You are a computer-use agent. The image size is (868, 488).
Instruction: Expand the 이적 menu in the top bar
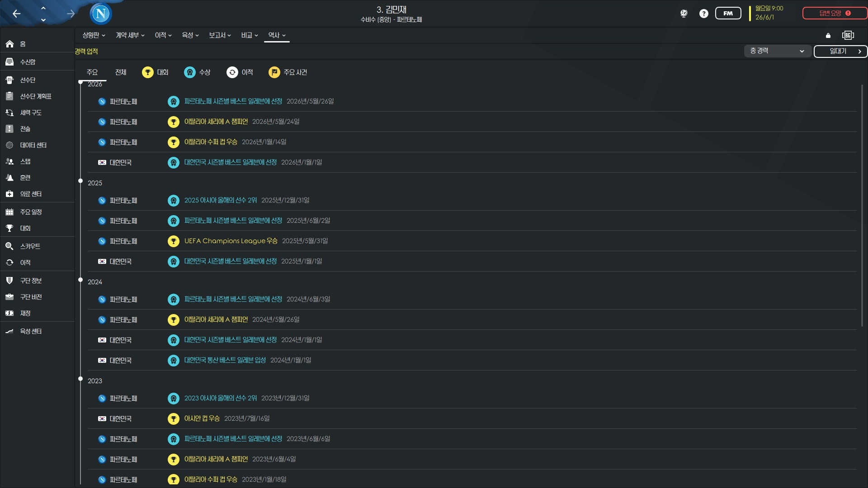tap(163, 35)
